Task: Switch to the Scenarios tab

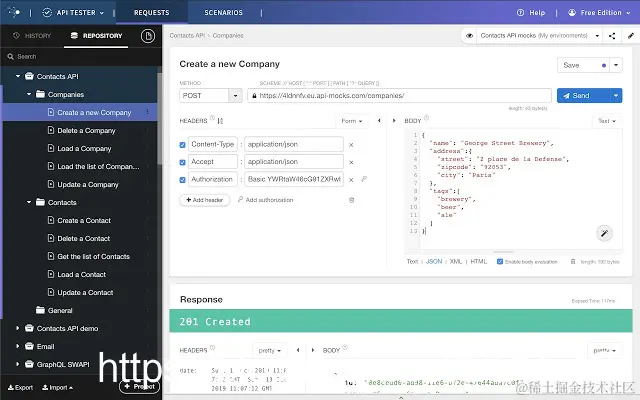Action: pos(223,13)
